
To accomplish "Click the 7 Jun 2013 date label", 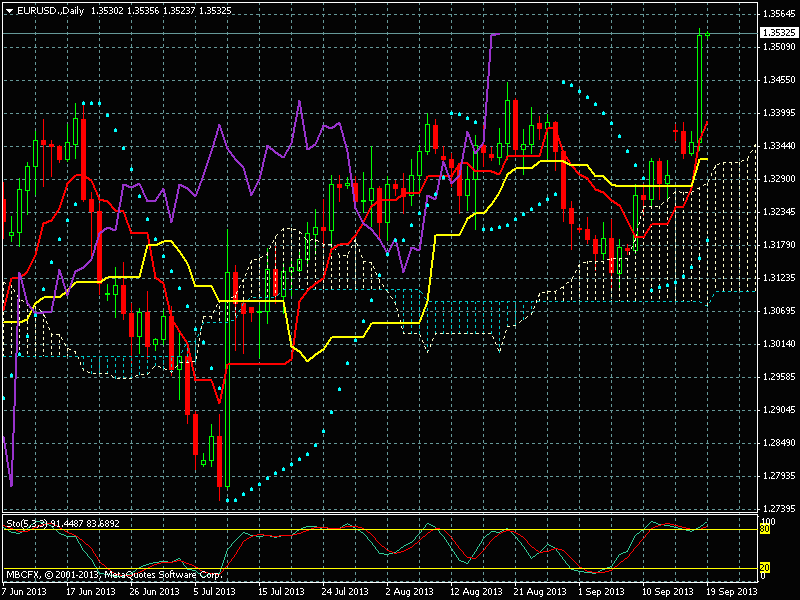I will (24, 591).
